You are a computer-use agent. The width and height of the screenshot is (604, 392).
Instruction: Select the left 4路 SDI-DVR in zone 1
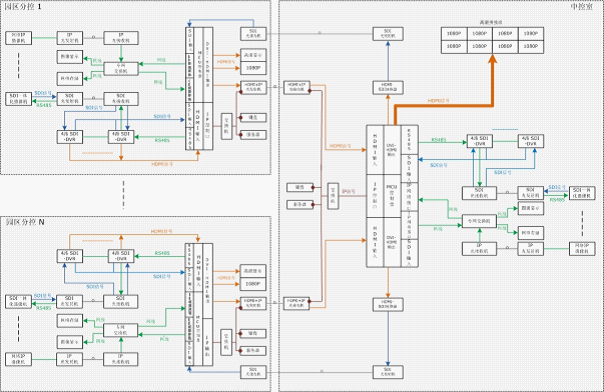(x=70, y=137)
